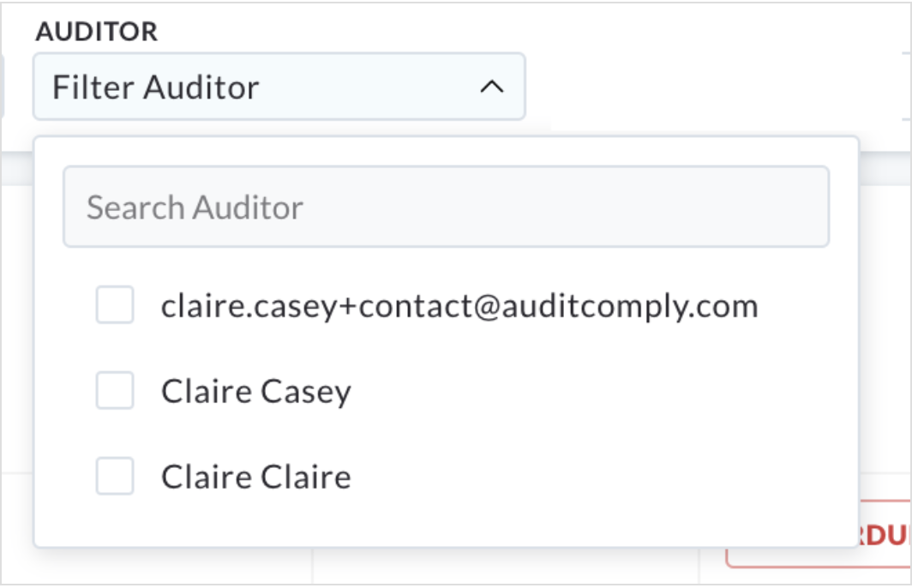Select the neighboring filter field at left edge
This screenshot has height=588, width=912.
coord(2,87)
